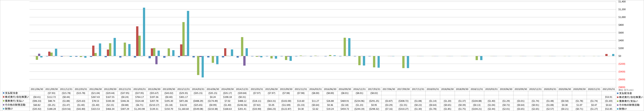Select the $524.48 bond issuance cell
The image size is (644, 111).
tap(140, 101)
